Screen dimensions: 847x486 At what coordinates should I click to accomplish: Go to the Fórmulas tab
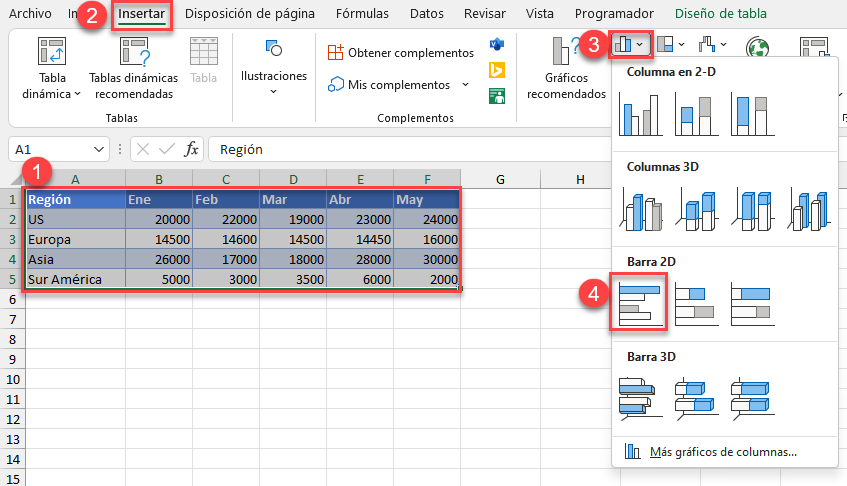(x=362, y=14)
